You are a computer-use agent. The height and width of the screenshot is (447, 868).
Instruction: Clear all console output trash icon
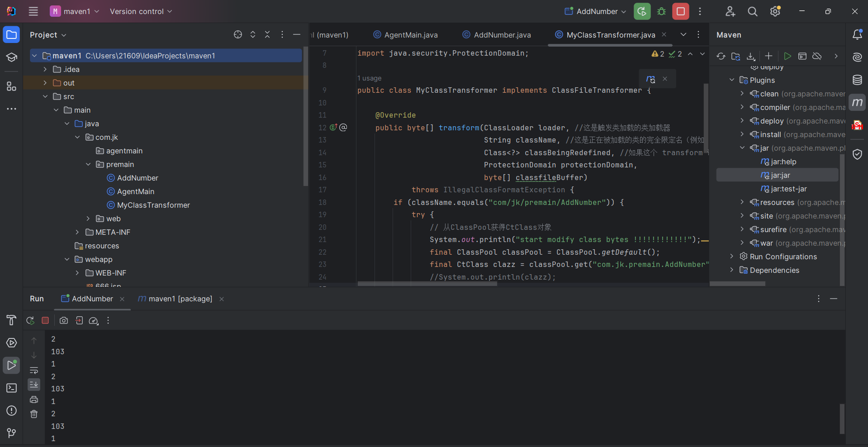[34, 414]
